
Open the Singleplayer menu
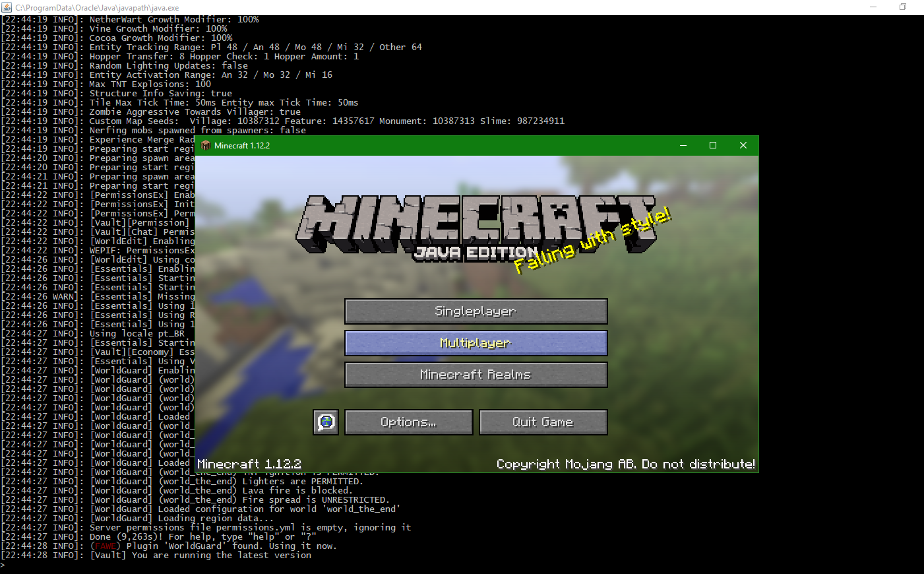[476, 311]
